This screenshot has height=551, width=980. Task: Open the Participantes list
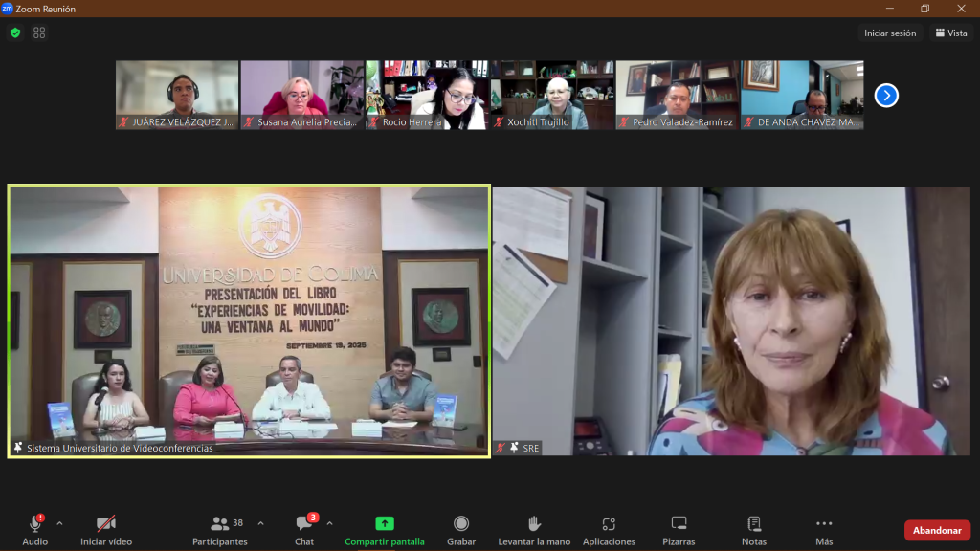(x=220, y=529)
